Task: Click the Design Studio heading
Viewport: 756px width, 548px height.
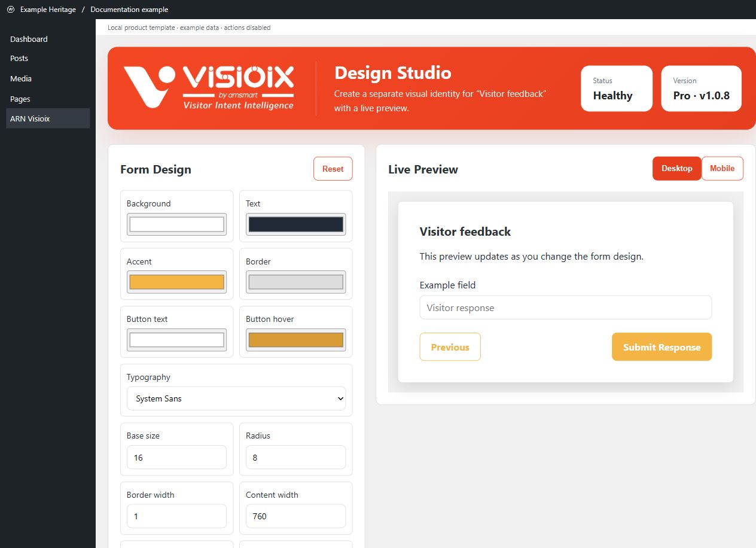Action: pos(393,73)
